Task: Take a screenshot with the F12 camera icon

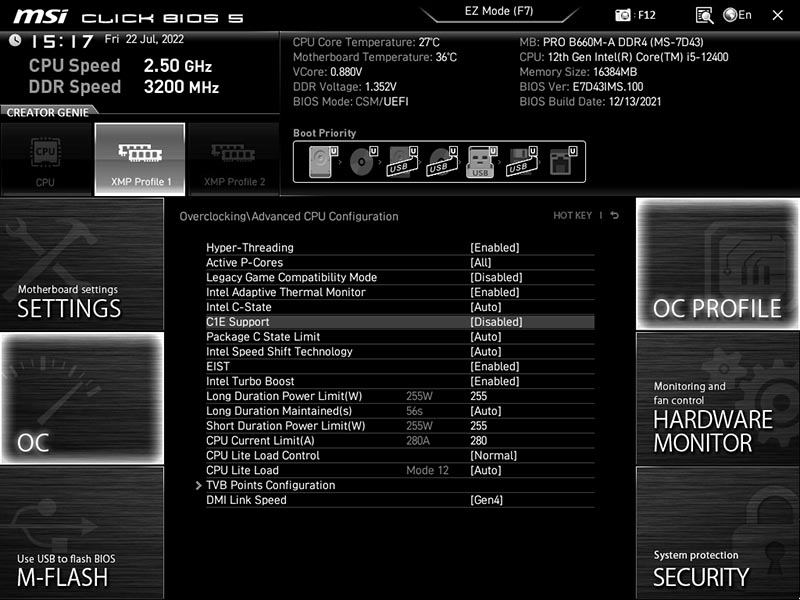Action: [622, 15]
